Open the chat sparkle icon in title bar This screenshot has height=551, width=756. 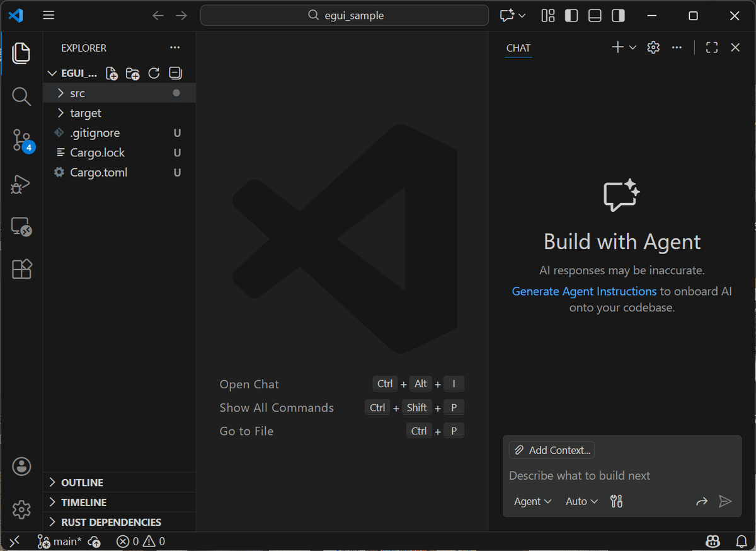click(x=507, y=16)
